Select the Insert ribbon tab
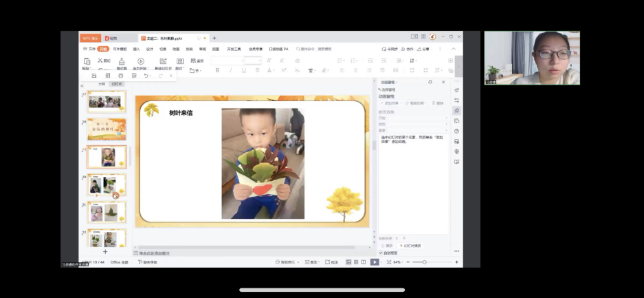Screen dimensions: 644x298 click(x=136, y=49)
